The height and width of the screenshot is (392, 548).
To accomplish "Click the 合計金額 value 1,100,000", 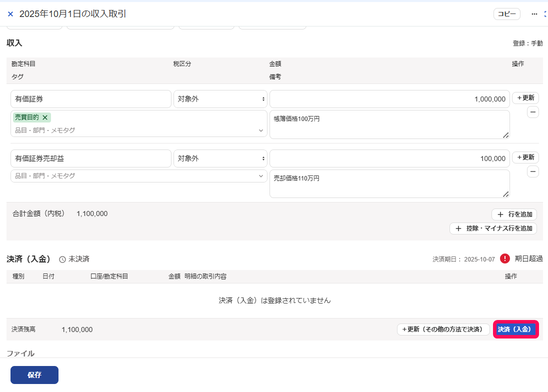I will (x=92, y=213).
